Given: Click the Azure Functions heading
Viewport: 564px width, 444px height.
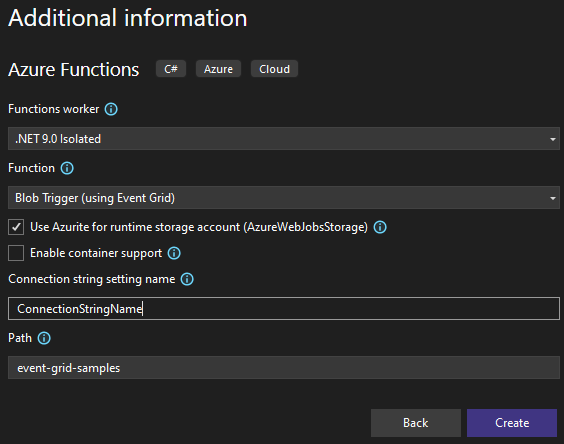Looking at the screenshot, I should click(x=74, y=69).
